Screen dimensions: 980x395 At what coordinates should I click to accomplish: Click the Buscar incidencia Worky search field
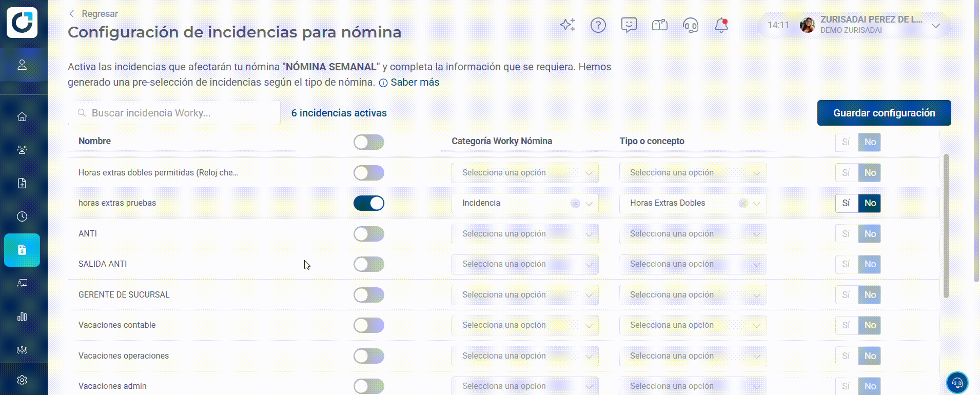174,113
